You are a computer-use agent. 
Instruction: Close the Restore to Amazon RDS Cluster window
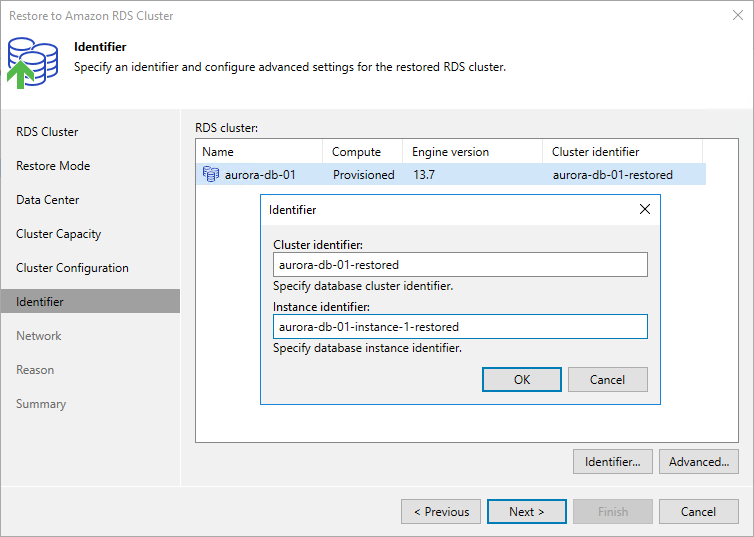pos(736,15)
